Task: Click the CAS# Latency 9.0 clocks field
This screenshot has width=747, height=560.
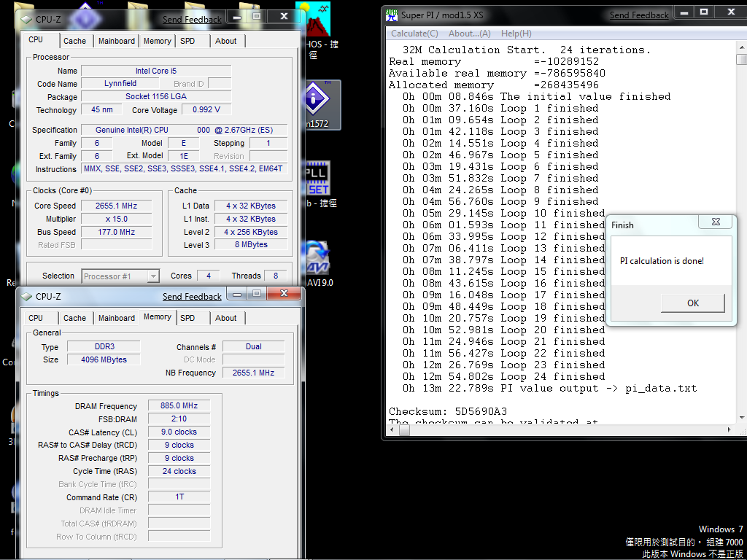Action: pos(179,432)
